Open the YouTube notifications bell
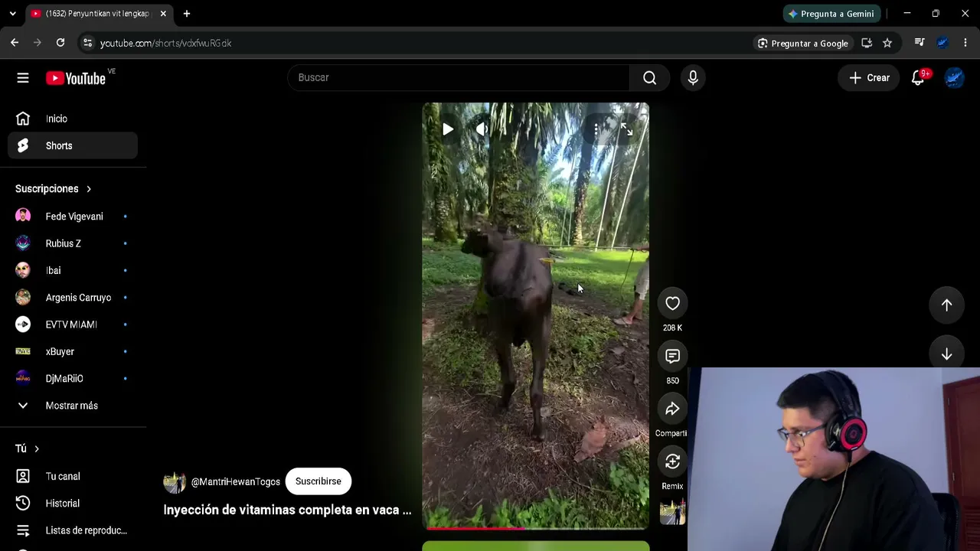The height and width of the screenshot is (551, 980). tap(918, 77)
